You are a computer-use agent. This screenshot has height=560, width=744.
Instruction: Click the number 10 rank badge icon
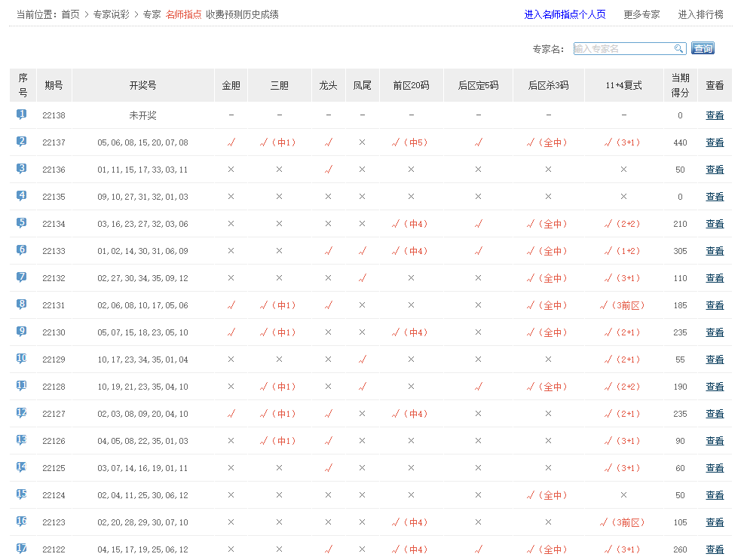coord(22,359)
